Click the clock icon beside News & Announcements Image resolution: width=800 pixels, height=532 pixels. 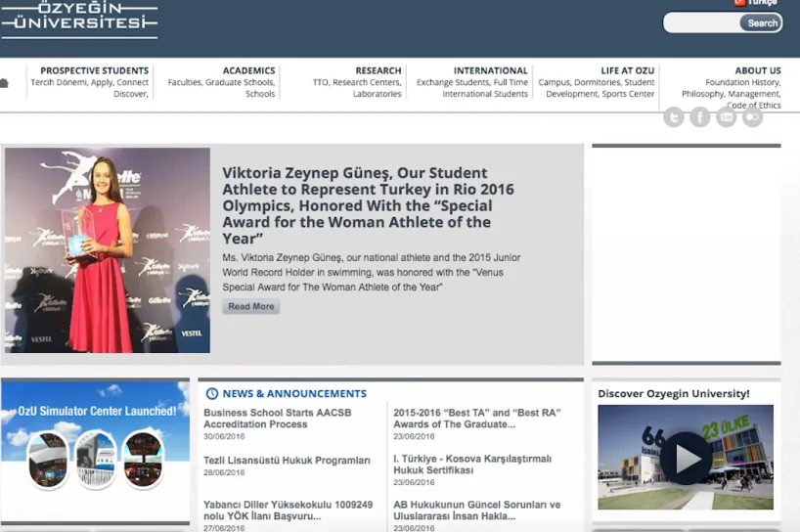click(211, 394)
